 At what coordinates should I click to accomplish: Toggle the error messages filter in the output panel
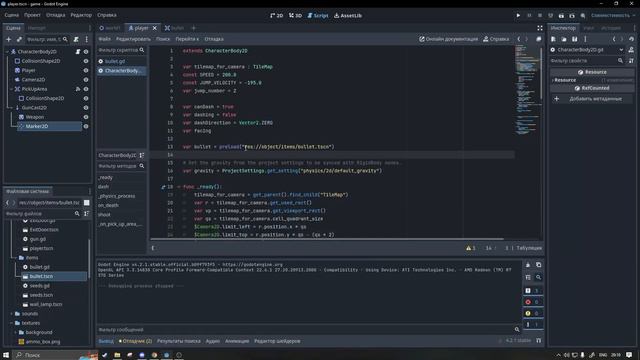(532, 302)
